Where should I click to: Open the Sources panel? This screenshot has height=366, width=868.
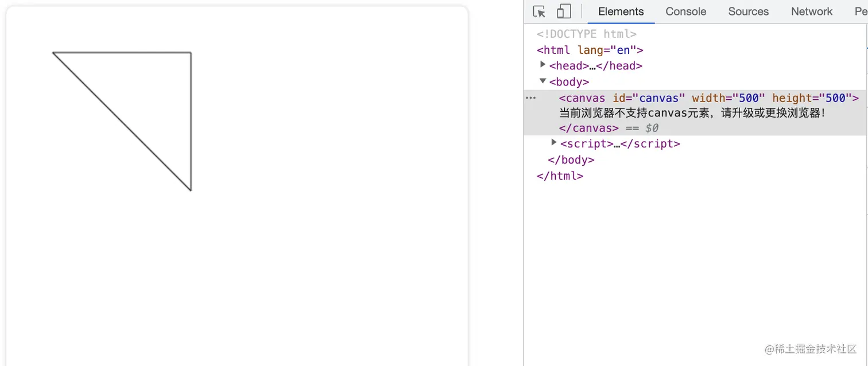pyautogui.click(x=748, y=11)
